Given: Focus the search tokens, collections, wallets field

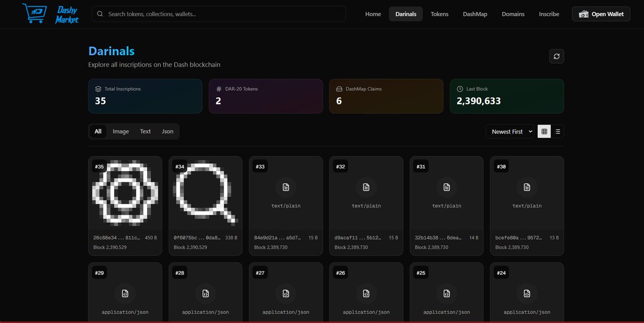Looking at the screenshot, I should click(x=218, y=14).
